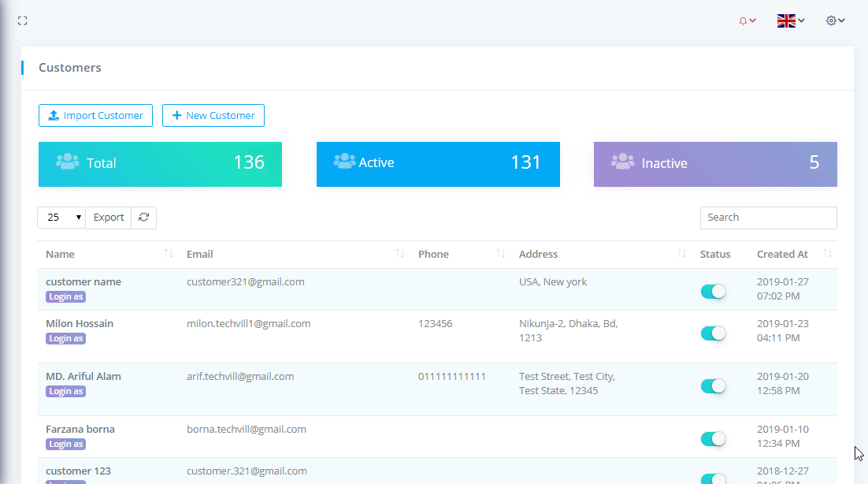Open the notification bell menu

747,21
